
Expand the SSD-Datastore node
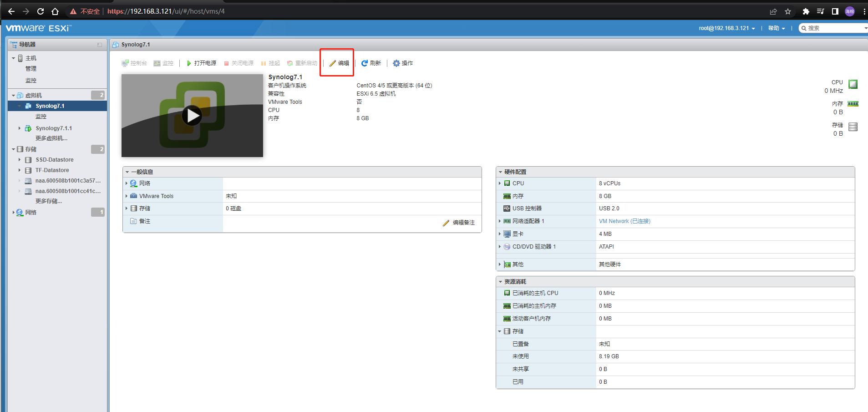pos(20,160)
